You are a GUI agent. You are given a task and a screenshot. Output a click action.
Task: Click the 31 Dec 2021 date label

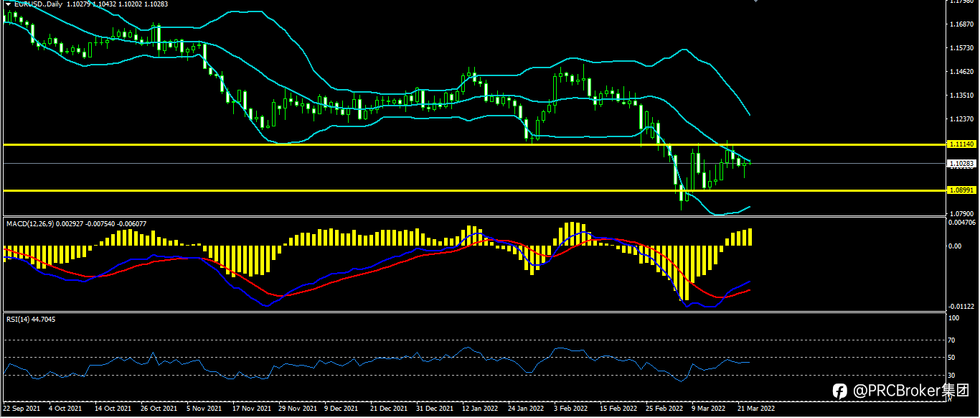[435, 409]
